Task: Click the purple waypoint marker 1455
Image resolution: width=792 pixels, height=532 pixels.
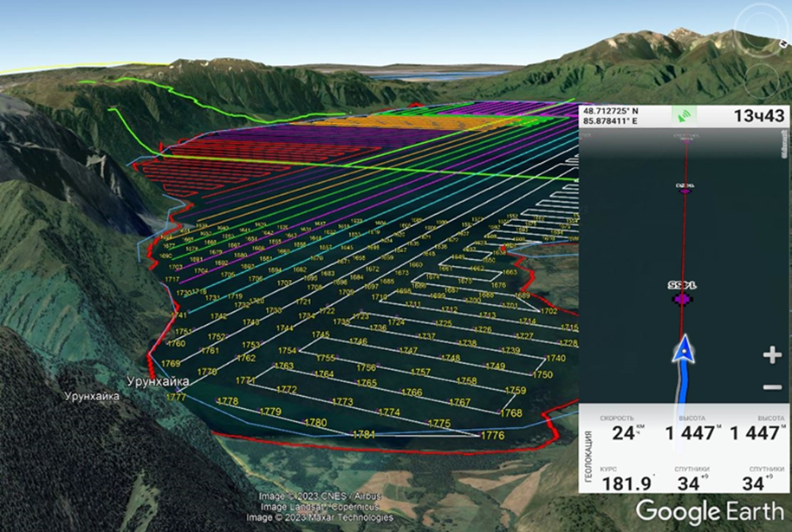Action: pos(682,299)
